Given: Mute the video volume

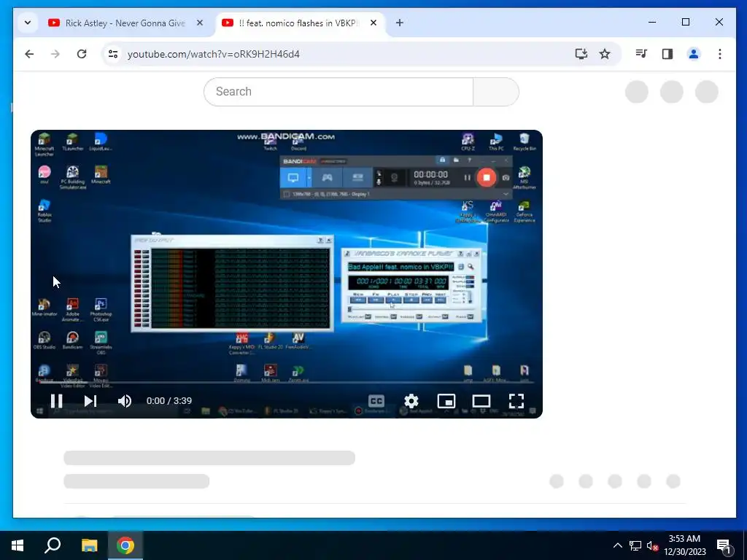Looking at the screenshot, I should coord(124,401).
